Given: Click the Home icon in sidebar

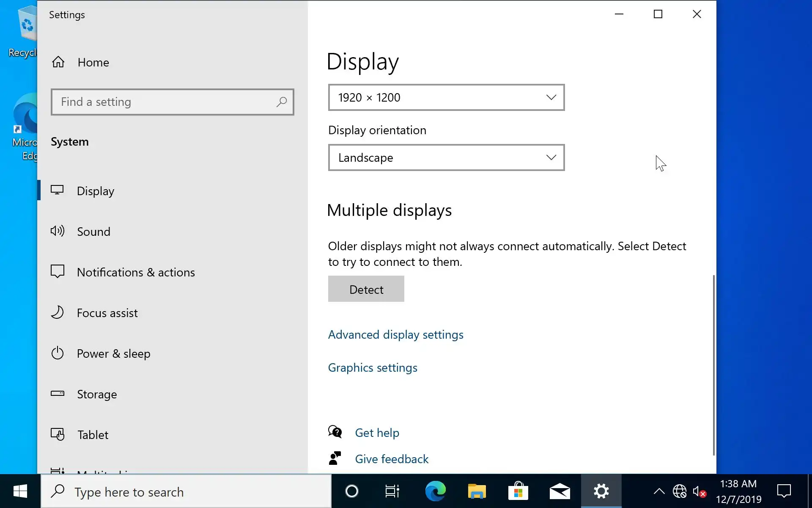Looking at the screenshot, I should click(58, 62).
